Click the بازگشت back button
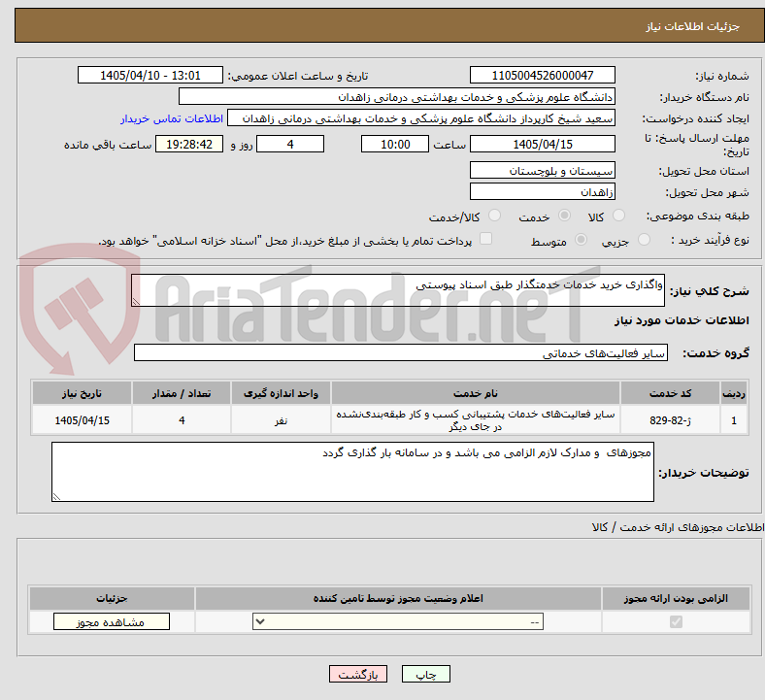The image size is (765, 700). pyautogui.click(x=358, y=674)
